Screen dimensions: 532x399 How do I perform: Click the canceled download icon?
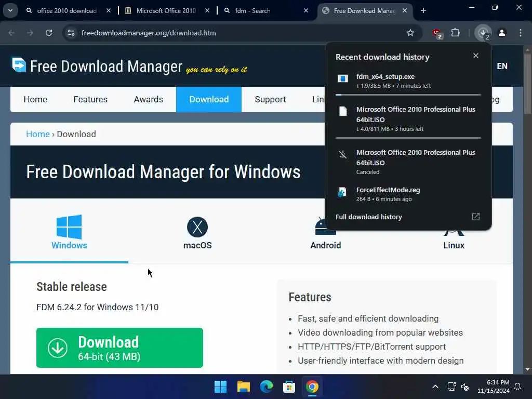click(343, 155)
